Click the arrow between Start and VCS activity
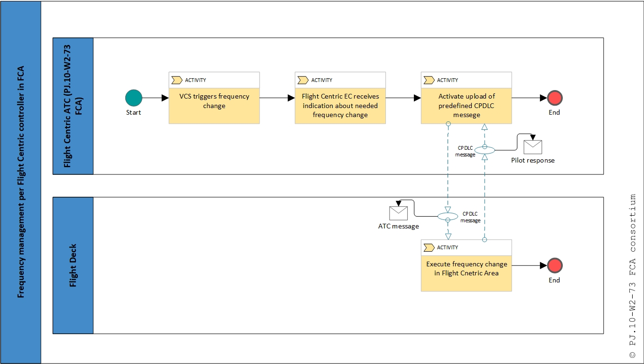644x364 pixels. point(155,98)
